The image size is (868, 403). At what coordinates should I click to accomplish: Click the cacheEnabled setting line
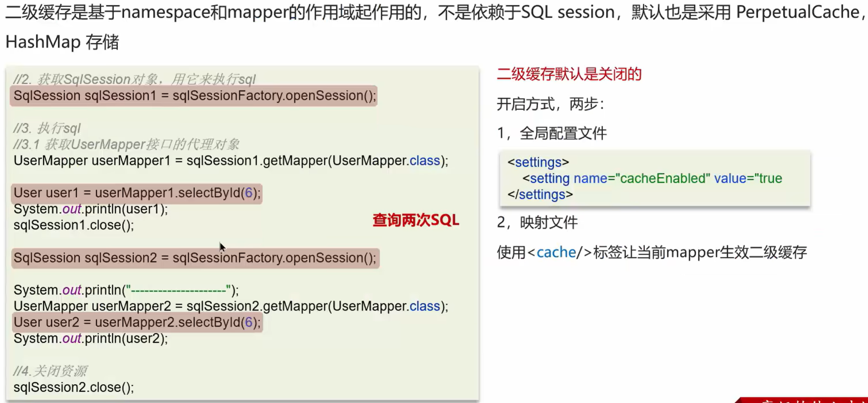(652, 178)
